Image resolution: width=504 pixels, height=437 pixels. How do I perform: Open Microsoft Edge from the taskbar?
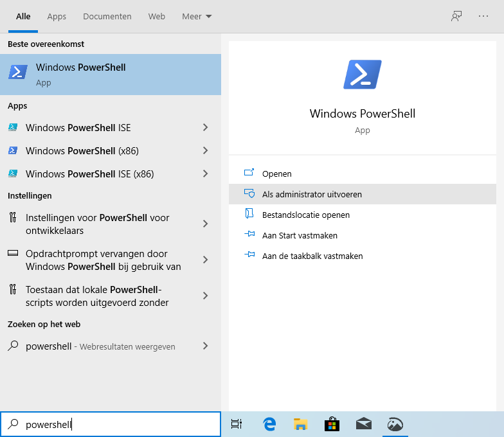pos(269,424)
